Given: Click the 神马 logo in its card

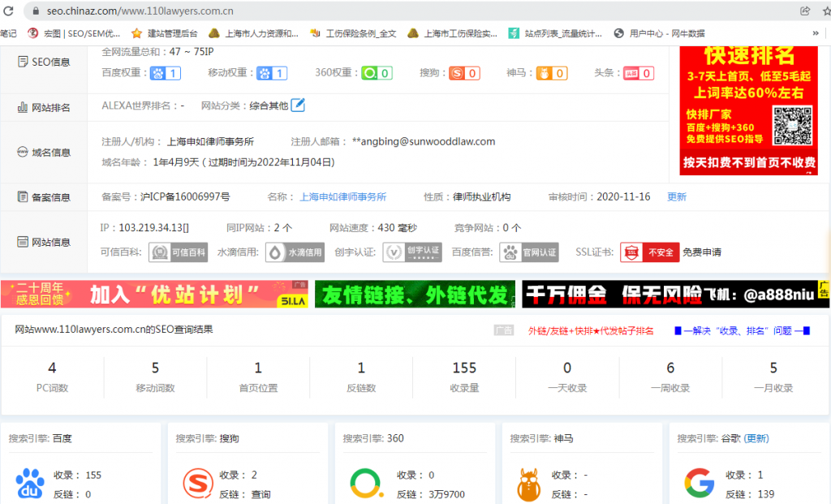Looking at the screenshot, I should (528, 484).
